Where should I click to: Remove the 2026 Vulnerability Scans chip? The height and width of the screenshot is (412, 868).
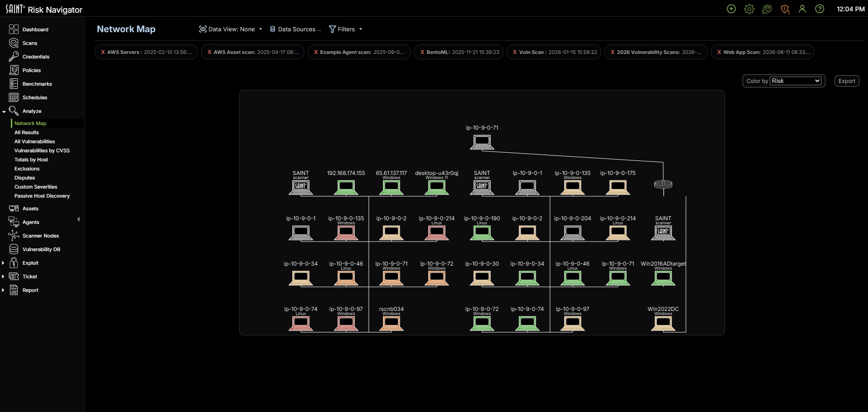tap(612, 52)
